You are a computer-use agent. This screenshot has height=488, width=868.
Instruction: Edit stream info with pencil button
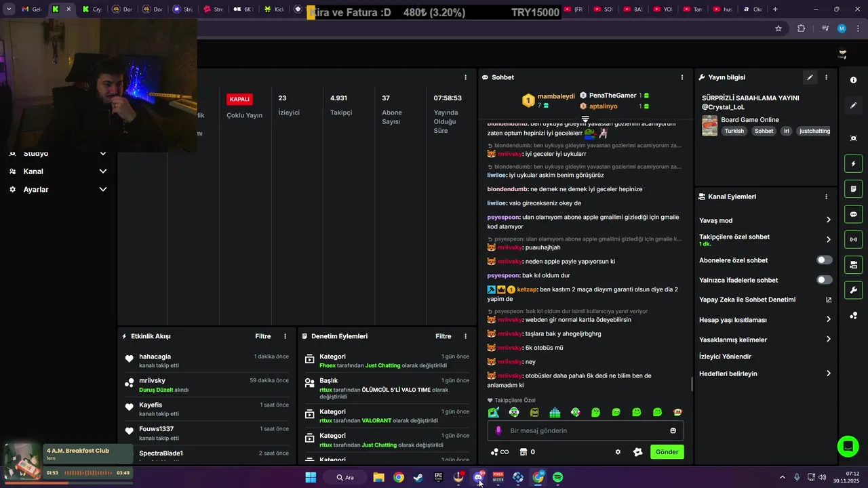tap(810, 77)
